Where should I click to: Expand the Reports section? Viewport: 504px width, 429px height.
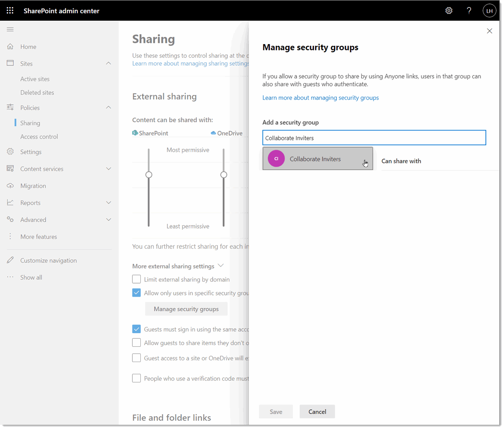[x=109, y=203]
